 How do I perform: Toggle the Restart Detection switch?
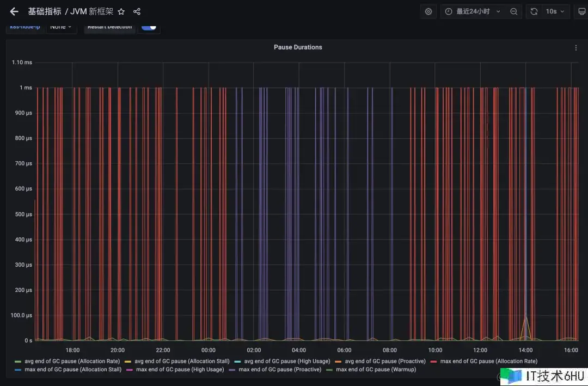(149, 27)
